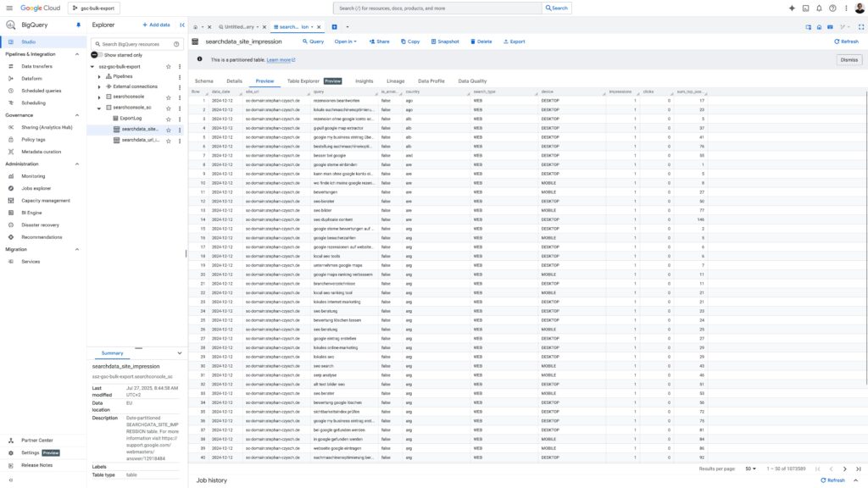Activate Cloud Shell terminal icon
The width and height of the screenshot is (868, 488).
[x=805, y=8]
